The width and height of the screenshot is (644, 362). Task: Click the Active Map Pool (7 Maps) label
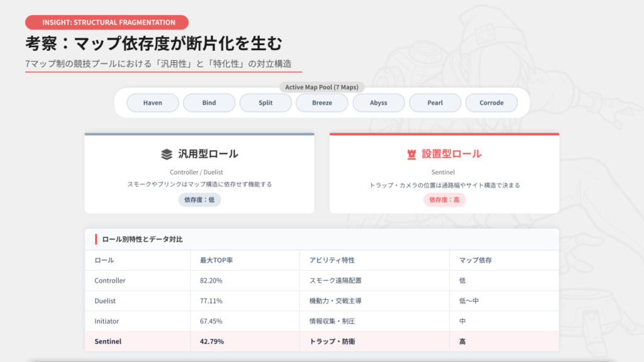point(322,87)
